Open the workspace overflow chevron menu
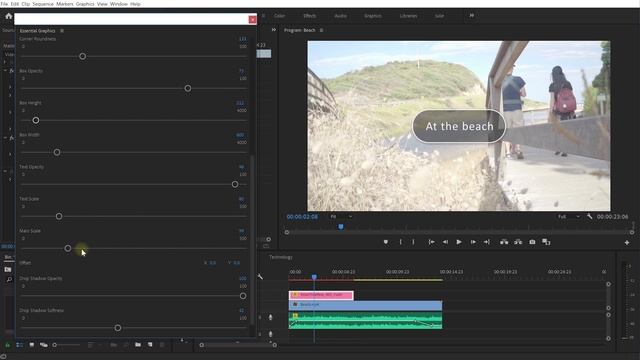This screenshot has width=640, height=360. [x=472, y=16]
